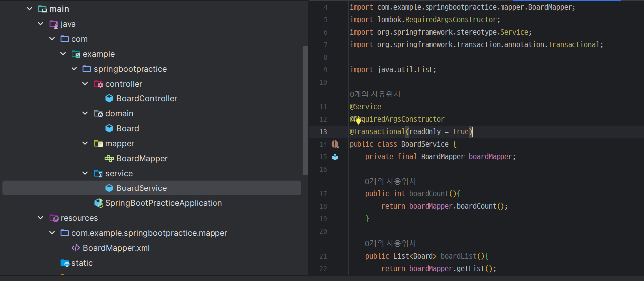Collapse the springbootpractice package chevron
The image size is (644, 281).
click(74, 69)
